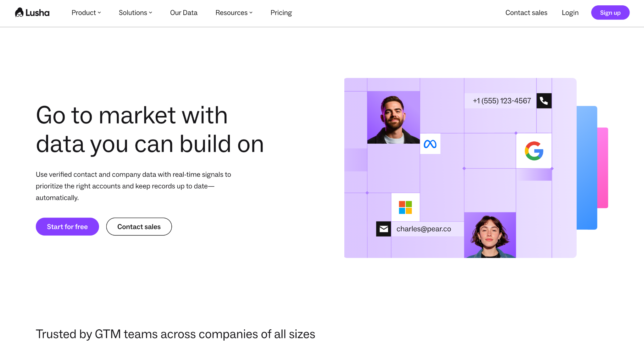Click the Lusha logo in the header
Viewport: 644px width, 346px height.
point(32,13)
